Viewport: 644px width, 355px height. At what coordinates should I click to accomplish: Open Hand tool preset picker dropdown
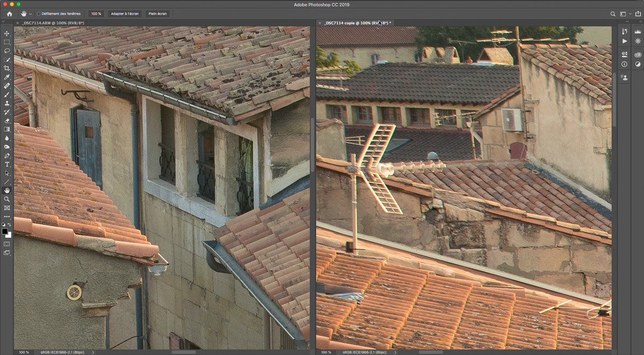31,13
